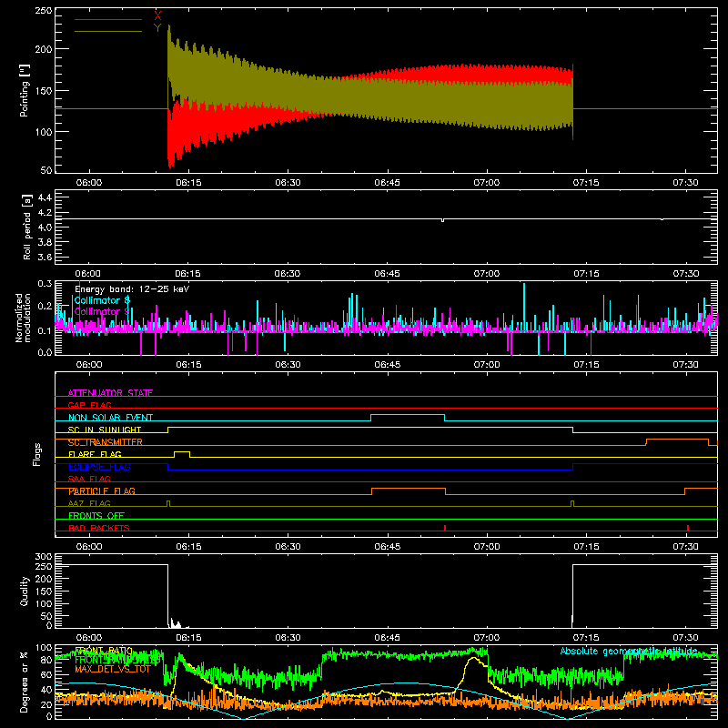Click the cyan "Collimator 8" legend label

coord(102,300)
